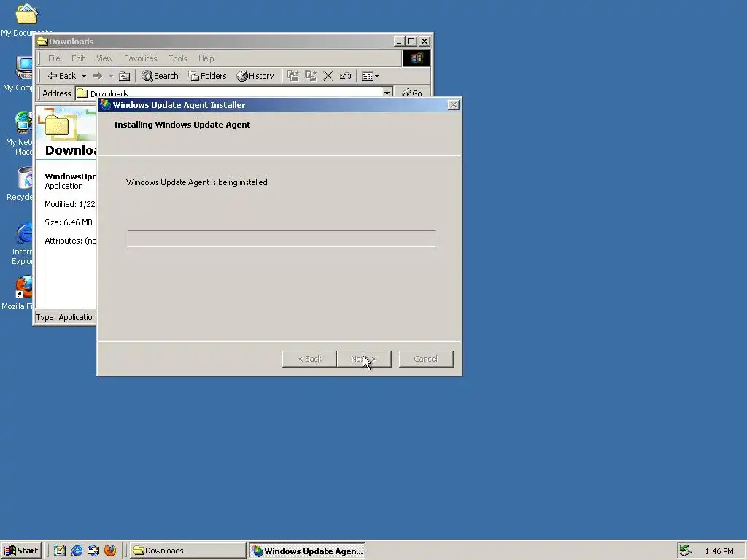
Task: Click the Downloads folder title bar icon
Action: click(42, 42)
